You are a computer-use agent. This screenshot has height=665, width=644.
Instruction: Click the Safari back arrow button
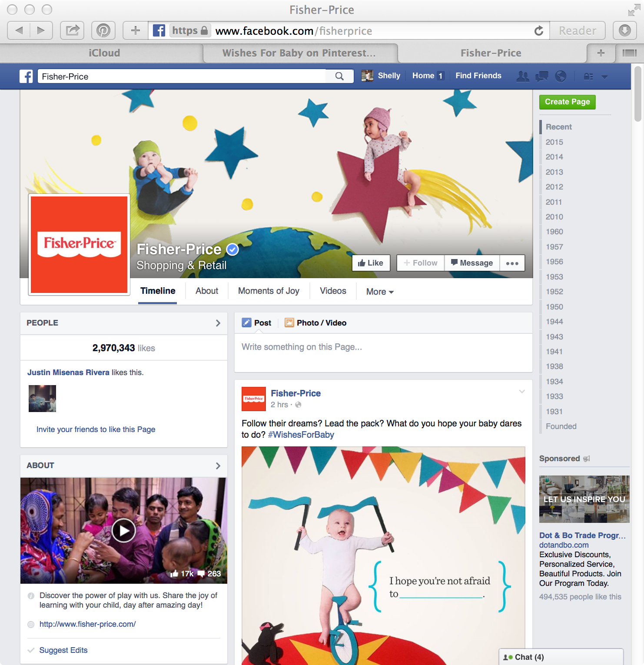tap(19, 30)
